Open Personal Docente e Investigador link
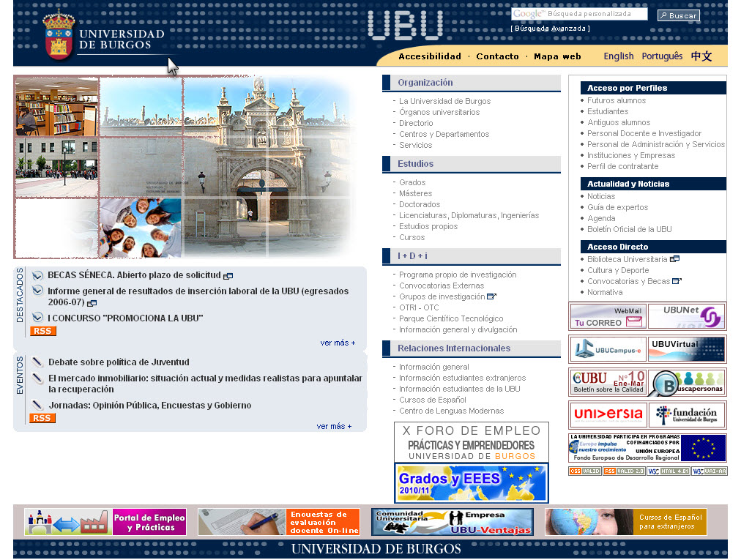 click(x=644, y=133)
